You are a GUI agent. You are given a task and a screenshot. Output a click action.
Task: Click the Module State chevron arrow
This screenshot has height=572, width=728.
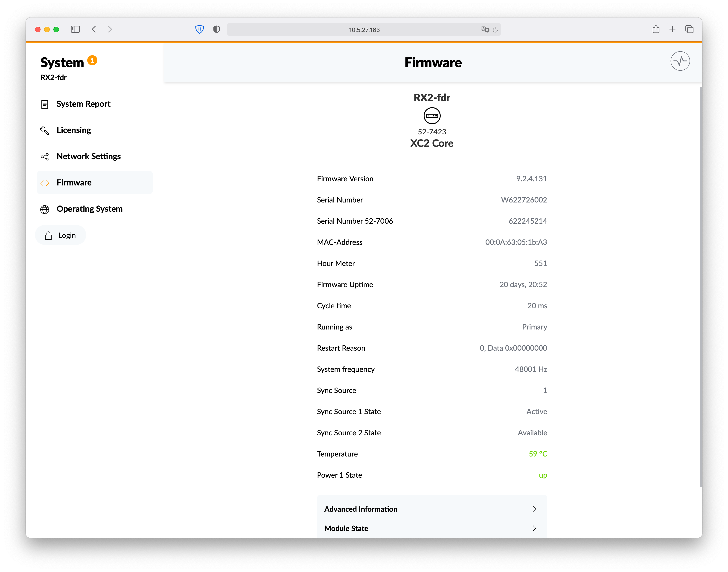(x=534, y=528)
